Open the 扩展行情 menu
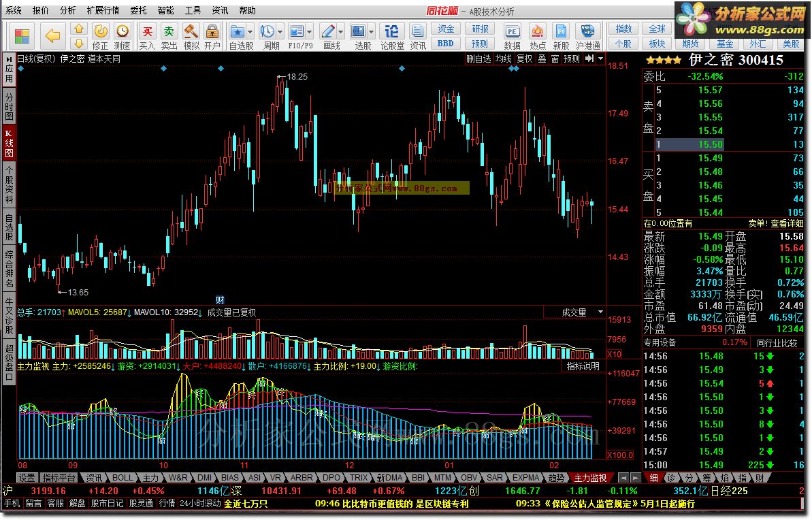 tap(103, 10)
